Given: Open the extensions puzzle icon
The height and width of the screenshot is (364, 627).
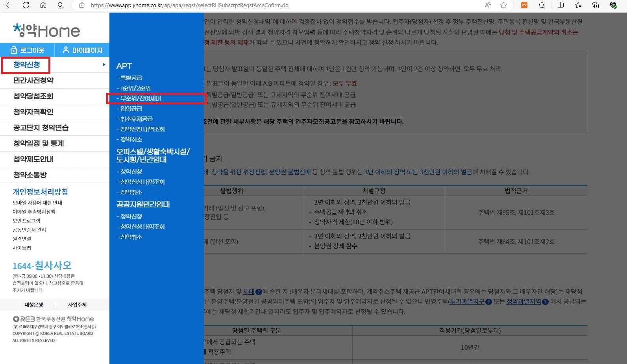Looking at the screenshot, I should click(x=542, y=5).
